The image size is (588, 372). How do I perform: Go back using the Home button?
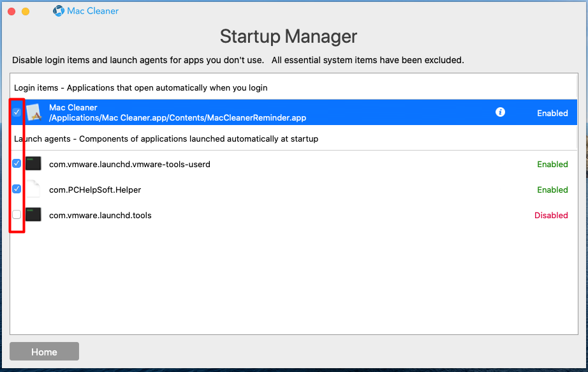[44, 352]
